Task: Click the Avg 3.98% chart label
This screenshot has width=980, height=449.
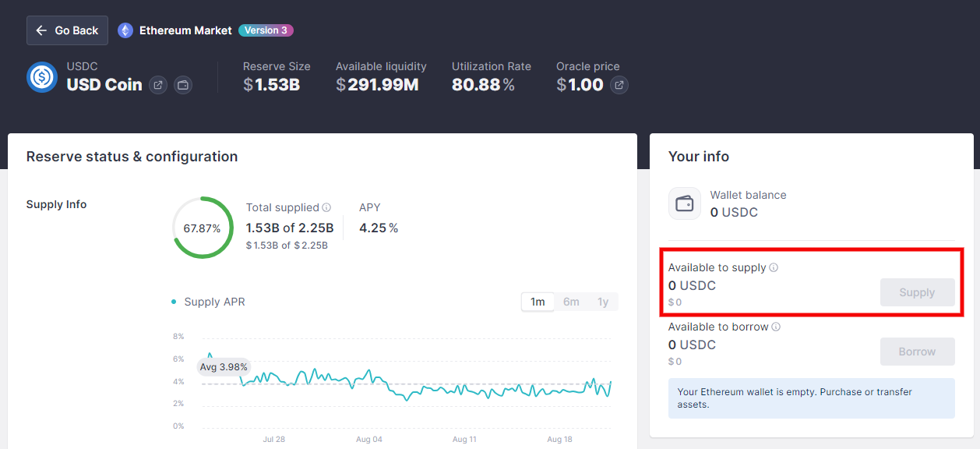Action: (x=224, y=366)
